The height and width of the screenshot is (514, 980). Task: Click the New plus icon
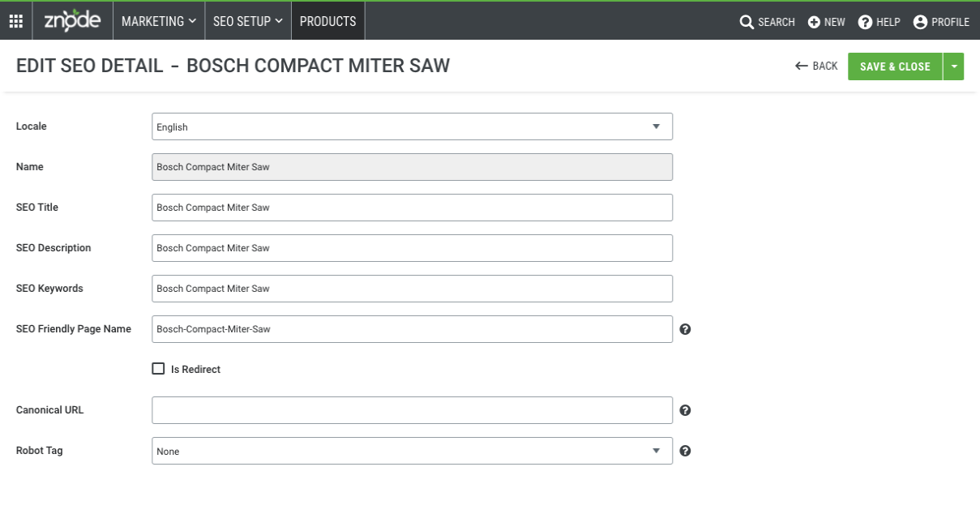[814, 22]
